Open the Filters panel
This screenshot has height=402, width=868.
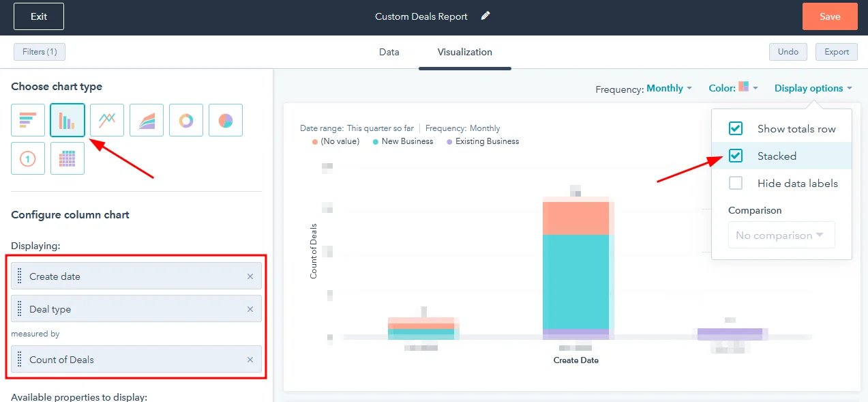coord(39,51)
